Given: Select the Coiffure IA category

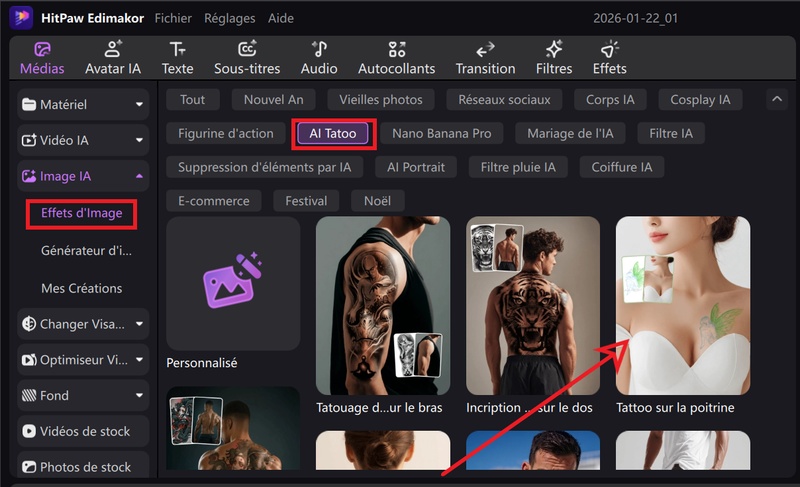Looking at the screenshot, I should (x=622, y=167).
